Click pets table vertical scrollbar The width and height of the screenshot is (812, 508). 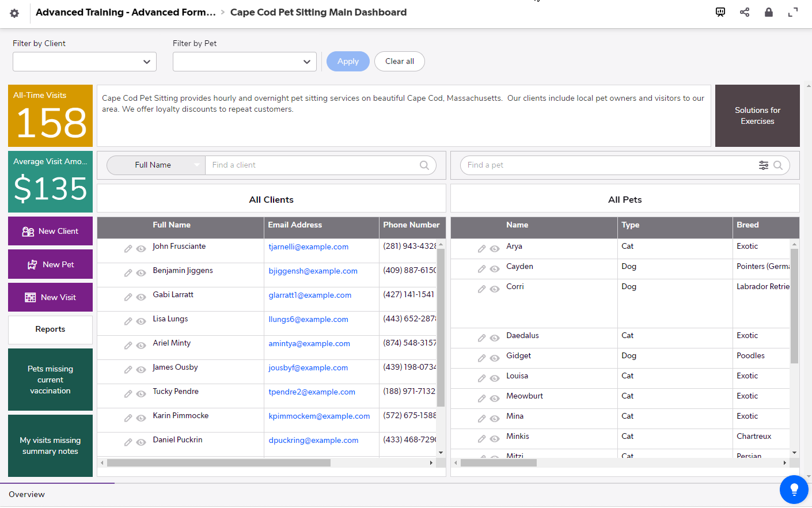[x=795, y=306]
